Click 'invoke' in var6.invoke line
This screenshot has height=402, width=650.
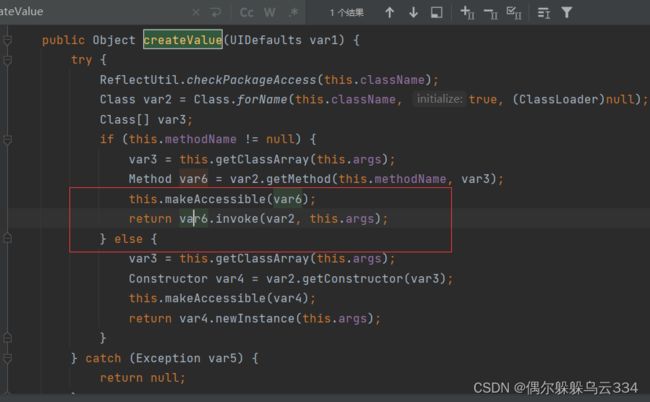click(237, 218)
